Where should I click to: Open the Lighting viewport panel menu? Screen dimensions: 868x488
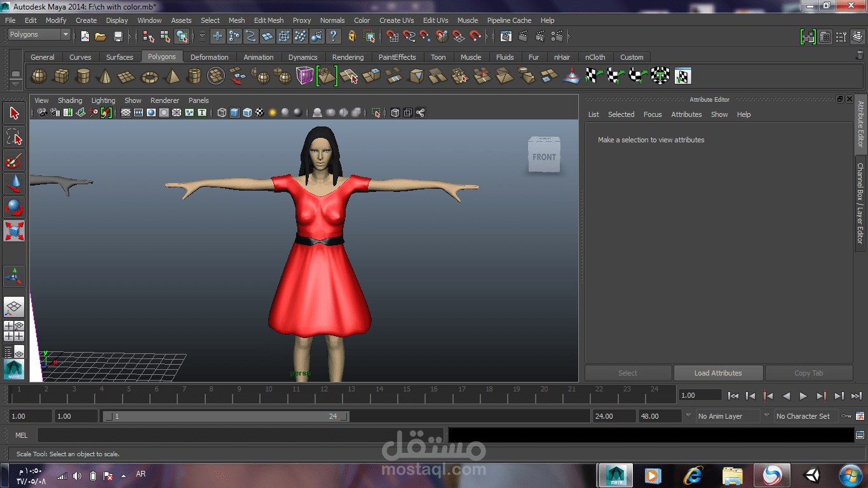click(x=103, y=100)
